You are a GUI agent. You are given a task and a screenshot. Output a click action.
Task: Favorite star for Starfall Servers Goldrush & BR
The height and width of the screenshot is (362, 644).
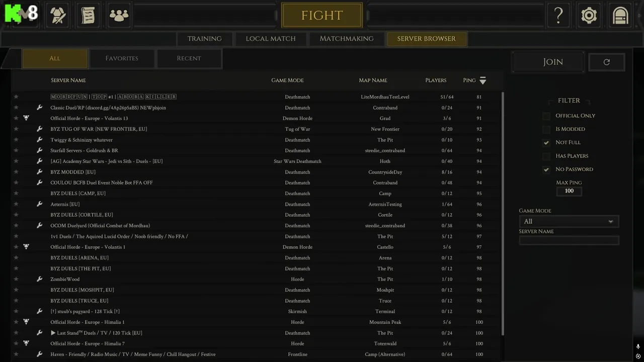coord(16,150)
